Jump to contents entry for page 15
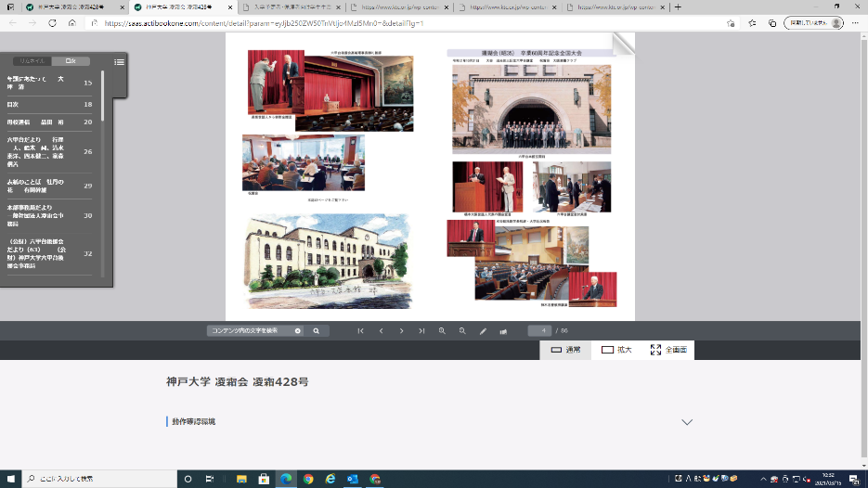Screen dimensions: 868x488 pyautogui.click(x=50, y=83)
